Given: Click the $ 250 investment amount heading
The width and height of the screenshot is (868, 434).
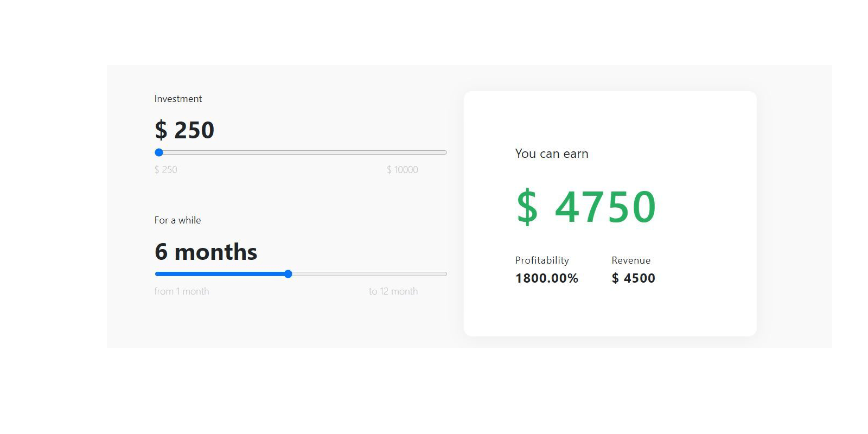Looking at the screenshot, I should click(x=184, y=130).
